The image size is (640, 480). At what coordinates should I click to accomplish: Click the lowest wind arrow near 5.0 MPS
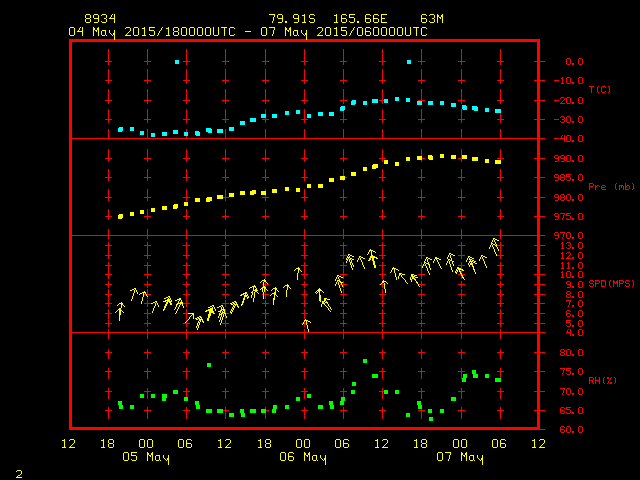pyautogui.click(x=306, y=325)
